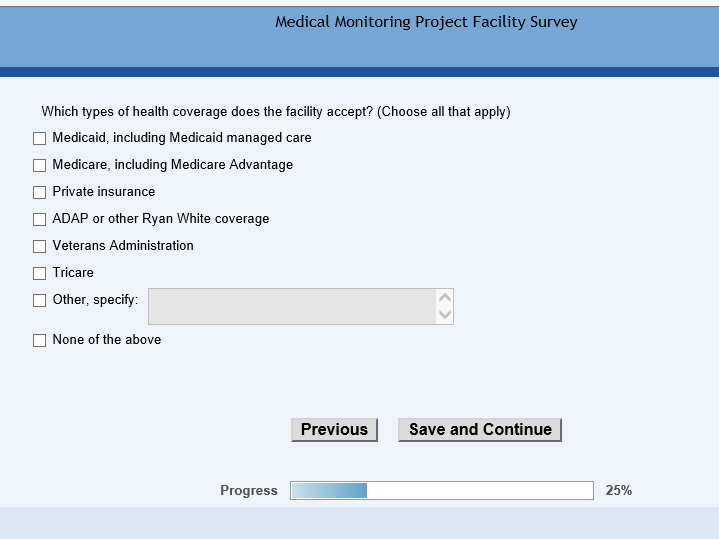Click the 'Private insurance' label text
Screen dimensions: 719x539
click(x=104, y=192)
